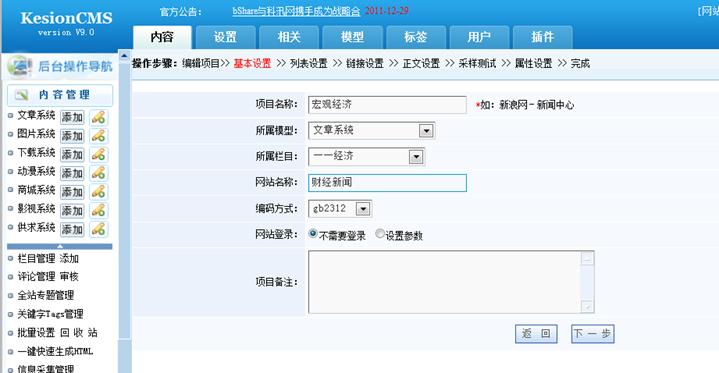
Task: Click 添加 next to 图片系统
Action: (72, 136)
